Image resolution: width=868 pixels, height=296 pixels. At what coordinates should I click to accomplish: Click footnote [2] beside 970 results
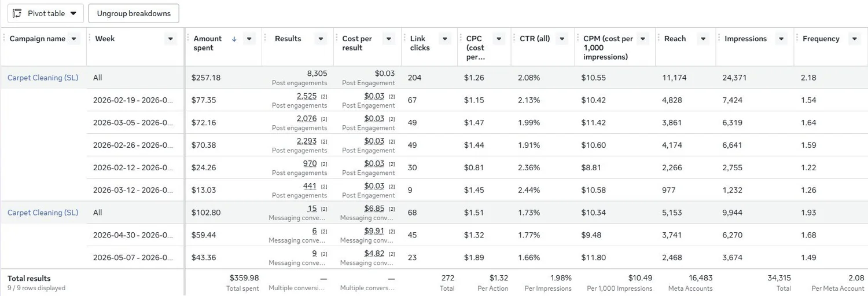(324, 164)
